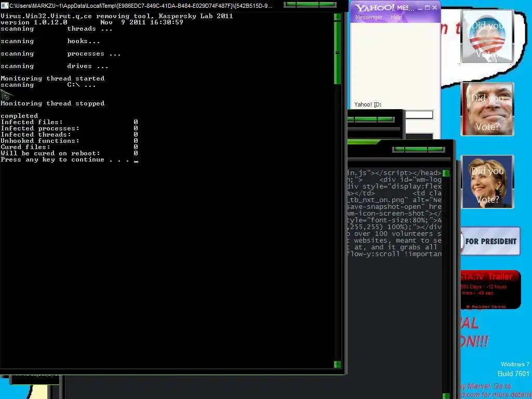532x399 pixels.
Task: Click the 'Windows 7 Build 7601' desktop watermark text
Action: point(514,369)
